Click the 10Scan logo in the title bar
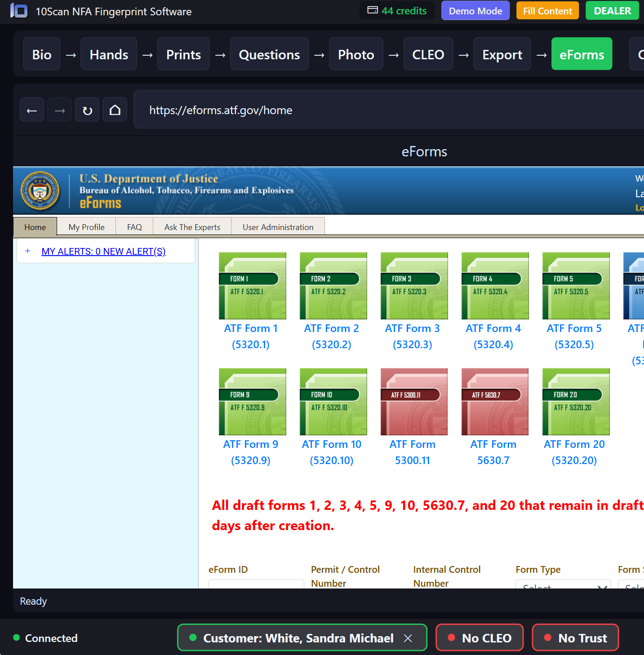 (x=18, y=10)
